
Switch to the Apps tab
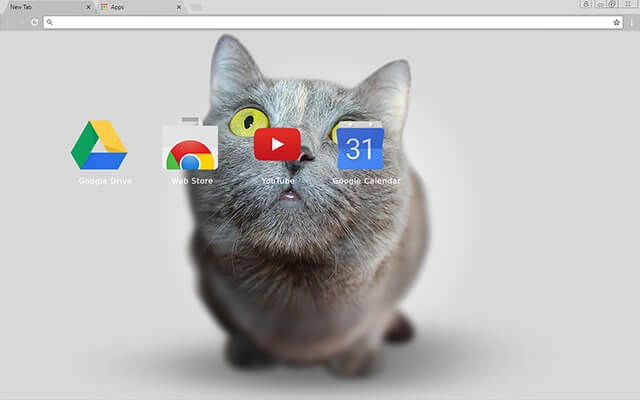pos(140,7)
